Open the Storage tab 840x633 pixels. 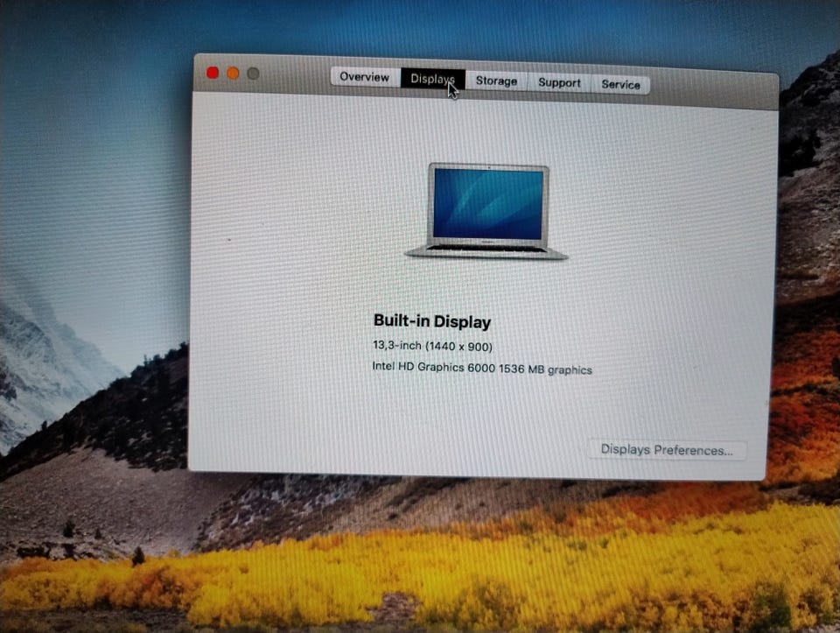pyautogui.click(x=497, y=81)
